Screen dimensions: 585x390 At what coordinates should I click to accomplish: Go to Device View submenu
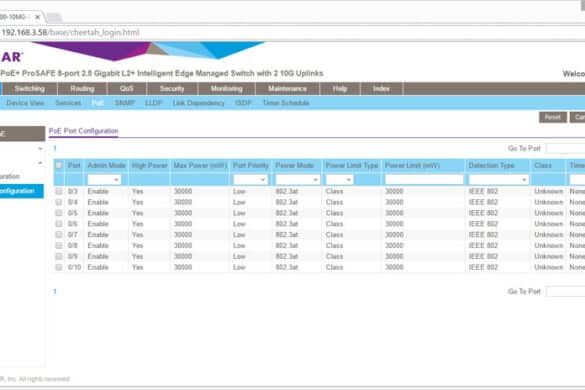tap(25, 103)
